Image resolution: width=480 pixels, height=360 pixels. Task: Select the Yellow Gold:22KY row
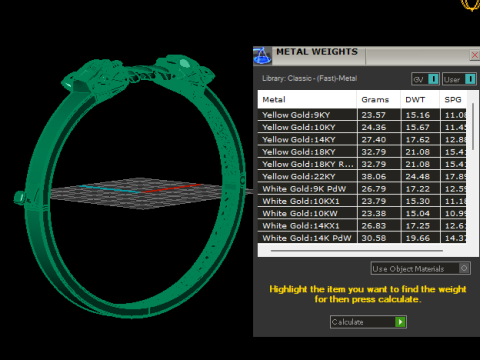point(362,177)
